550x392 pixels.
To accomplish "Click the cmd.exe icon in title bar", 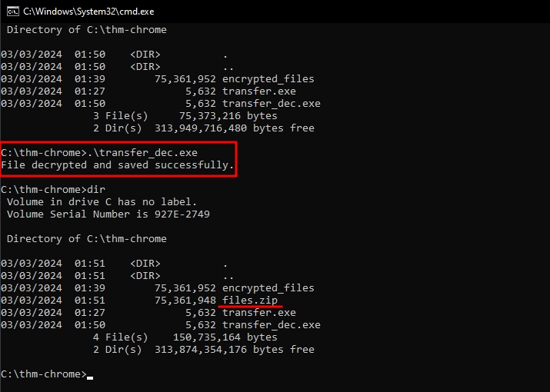I will point(12,12).
